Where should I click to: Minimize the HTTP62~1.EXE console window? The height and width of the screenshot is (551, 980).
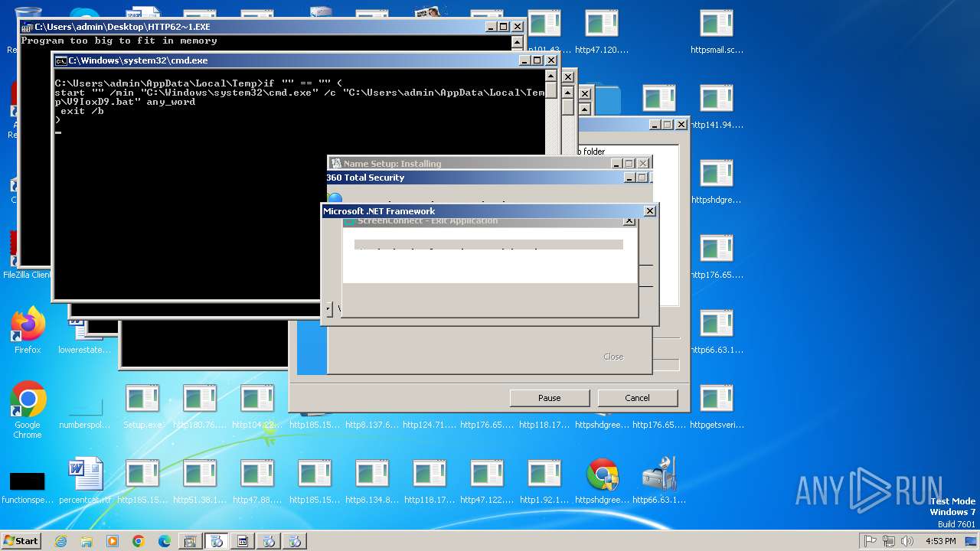point(490,27)
